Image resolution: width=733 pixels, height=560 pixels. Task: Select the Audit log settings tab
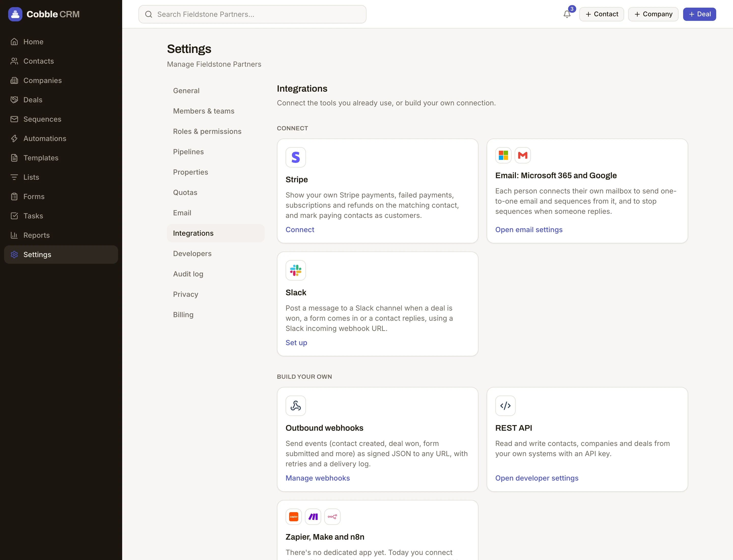click(x=216, y=274)
